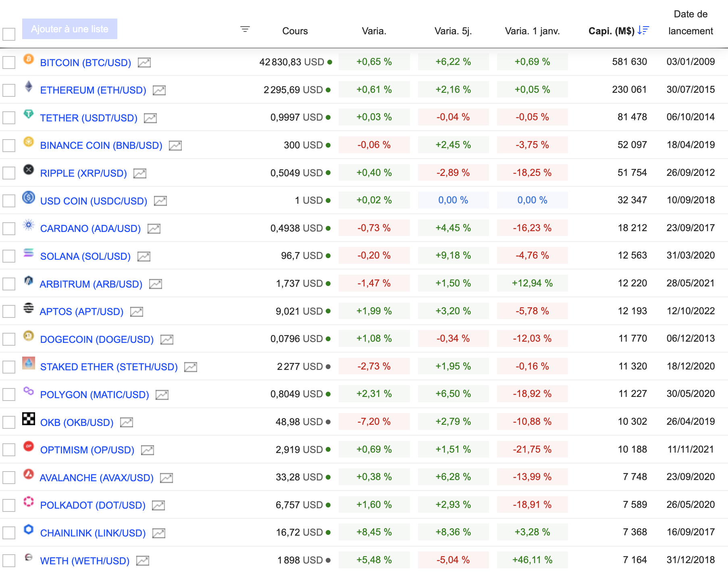Check the Bitcoin row checkbox
Viewport: 728px width, 572px height.
click(x=9, y=63)
